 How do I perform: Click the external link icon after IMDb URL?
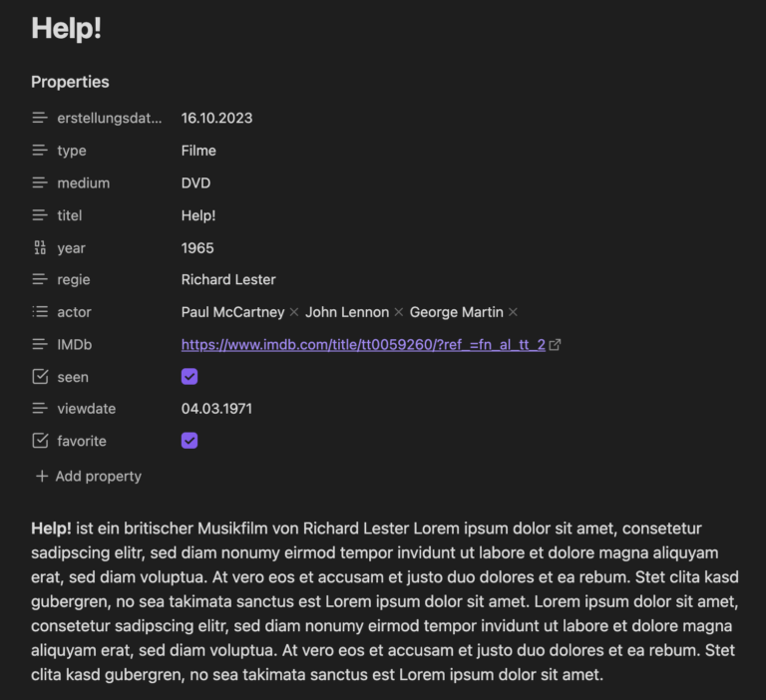click(556, 345)
